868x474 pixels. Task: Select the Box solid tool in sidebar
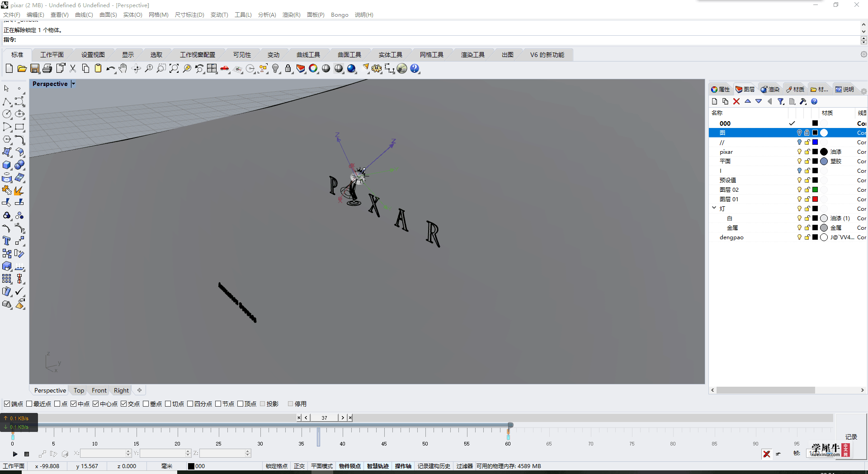[7, 165]
